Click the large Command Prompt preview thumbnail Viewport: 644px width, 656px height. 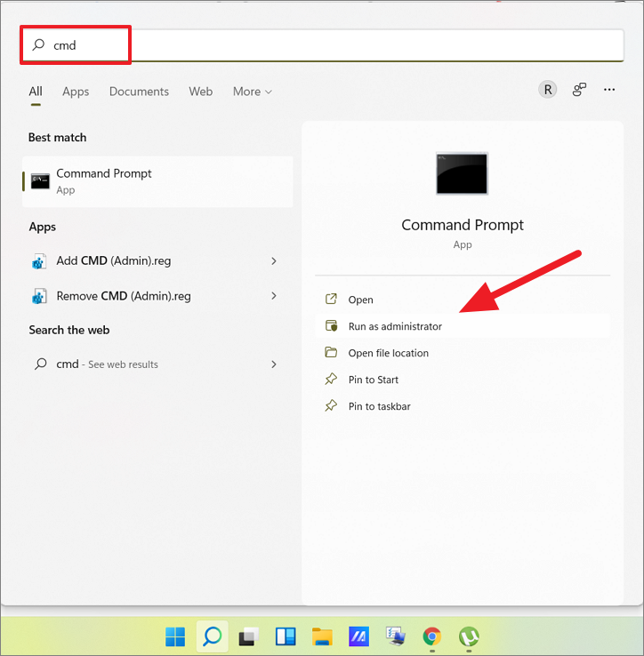click(x=463, y=173)
